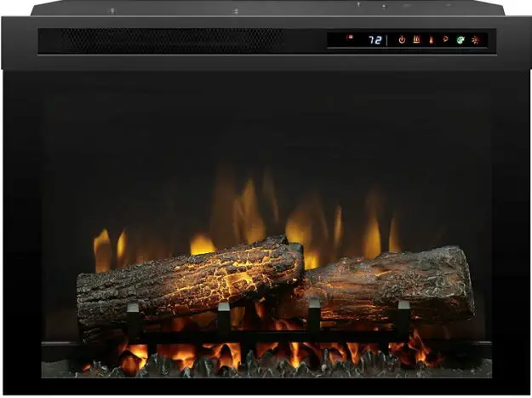
Task: Click the 72 temperature display
Action: (x=374, y=39)
